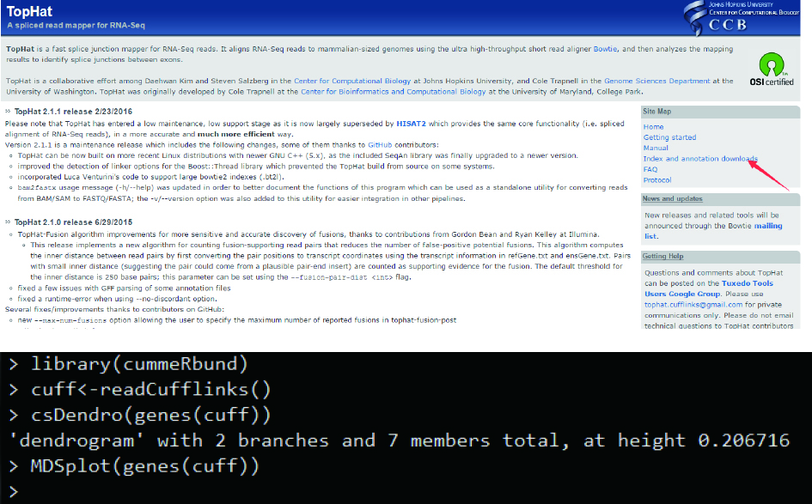Select the TopHat 2.1.1 release heading
The height and width of the screenshot is (504, 812).
tap(73, 112)
